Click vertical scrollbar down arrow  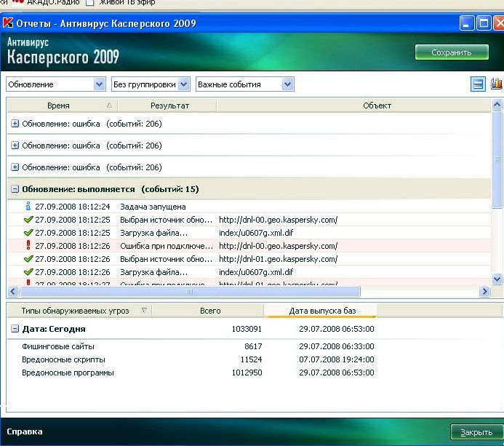pyautogui.click(x=497, y=279)
